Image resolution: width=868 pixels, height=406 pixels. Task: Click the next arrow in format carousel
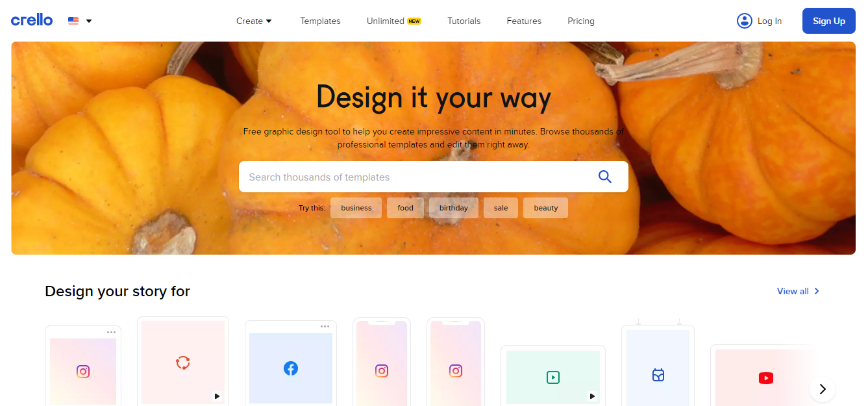pos(823,389)
